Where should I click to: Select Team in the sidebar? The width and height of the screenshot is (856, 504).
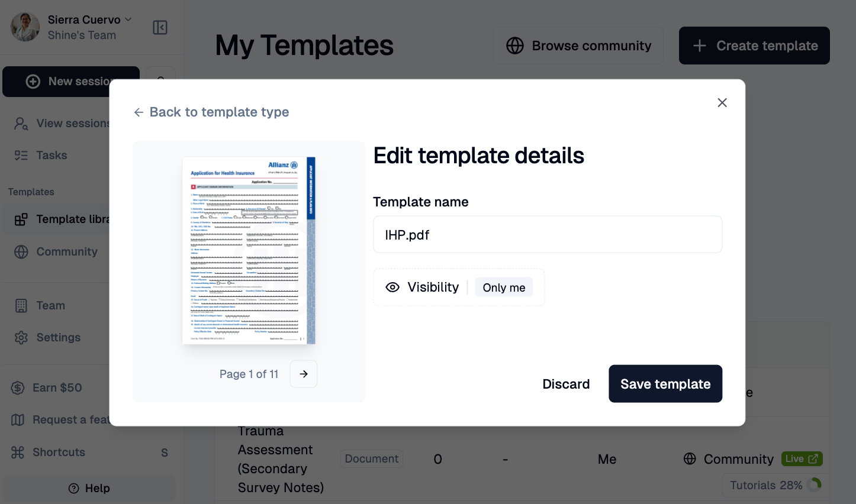(x=50, y=305)
